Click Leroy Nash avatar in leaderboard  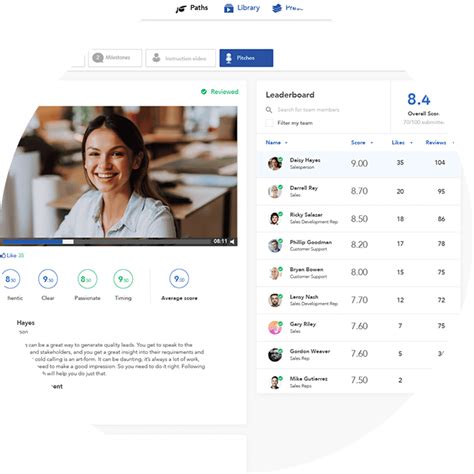point(275,300)
